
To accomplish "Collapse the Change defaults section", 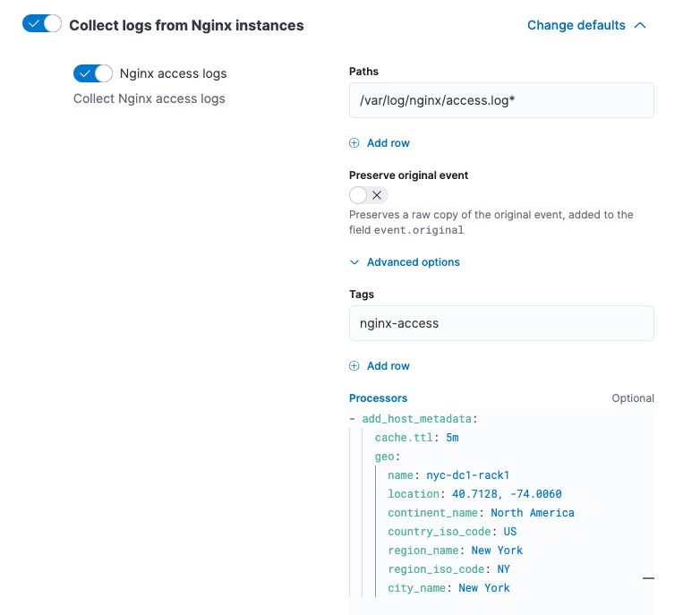I will click(576, 25).
